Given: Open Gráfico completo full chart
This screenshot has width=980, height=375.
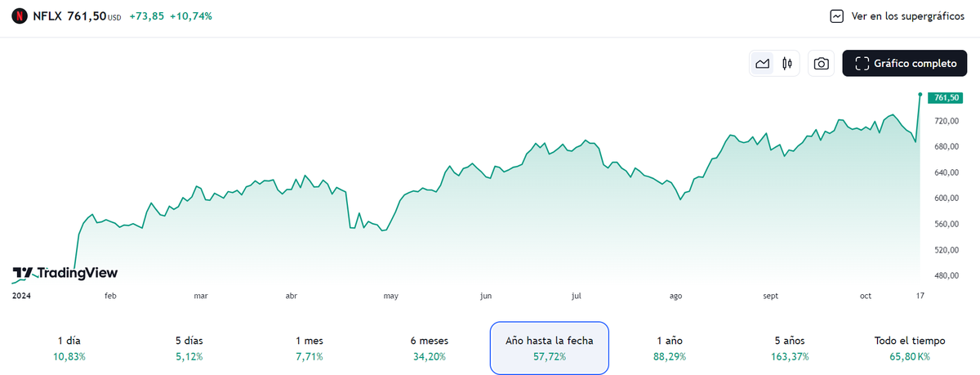Looking at the screenshot, I should [x=904, y=64].
